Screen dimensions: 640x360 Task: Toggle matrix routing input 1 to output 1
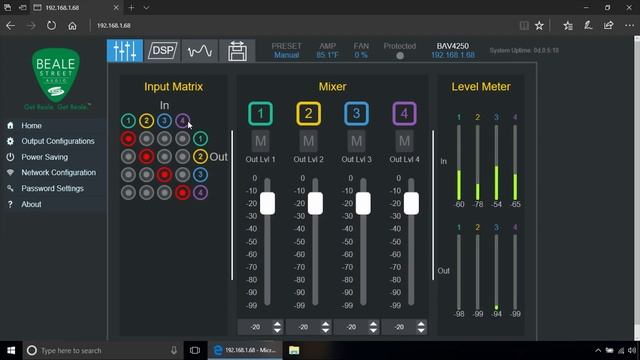point(128,139)
